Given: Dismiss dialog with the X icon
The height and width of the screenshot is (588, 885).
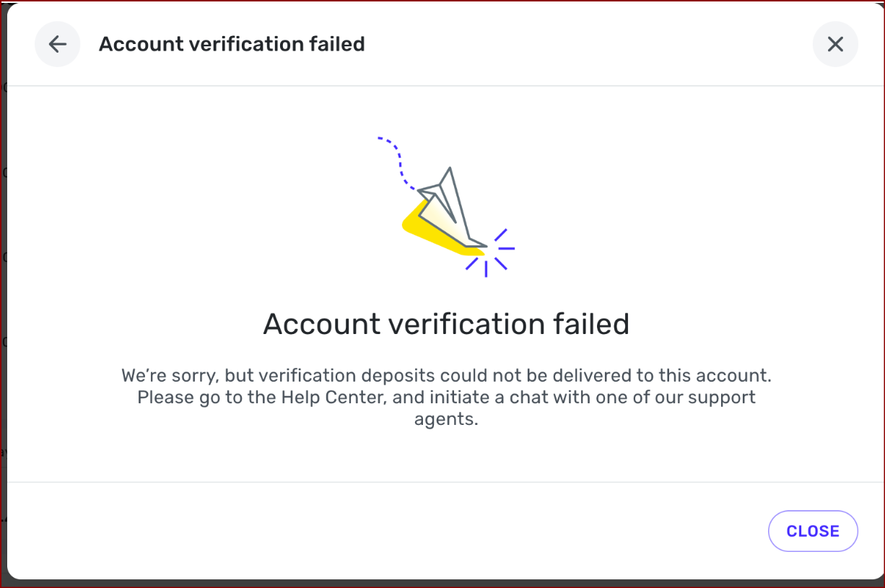Looking at the screenshot, I should tap(835, 44).
